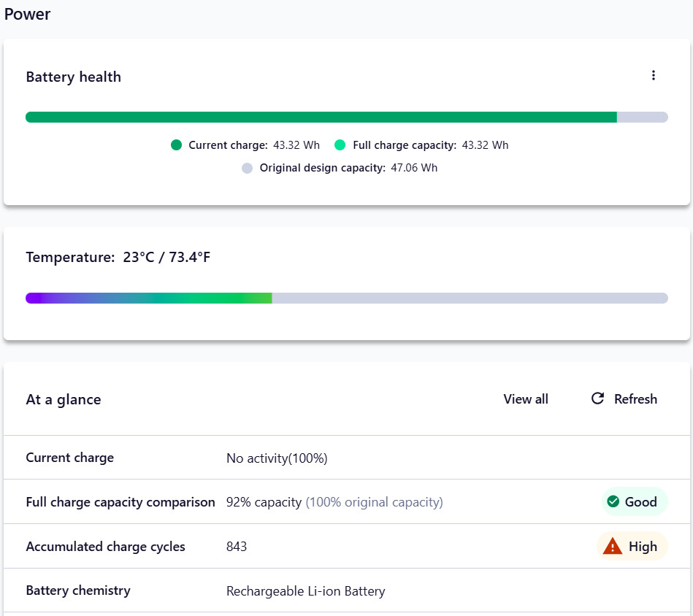
Task: Click the Refresh button label
Action: click(x=635, y=399)
